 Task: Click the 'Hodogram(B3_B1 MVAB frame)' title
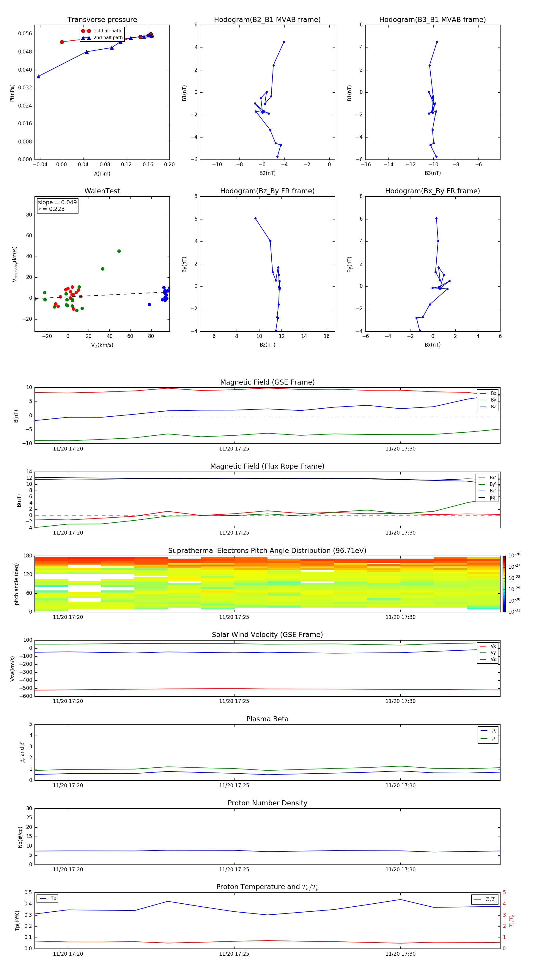(x=432, y=20)
